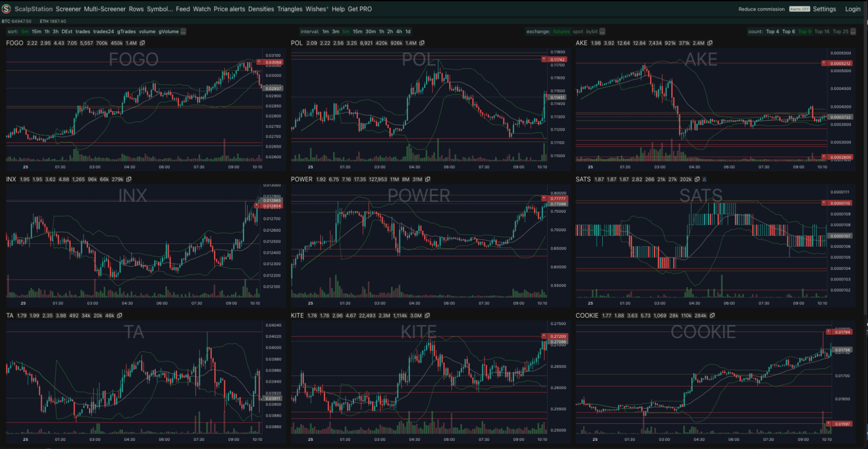Click the copy icon beside INX stats

[129, 179]
